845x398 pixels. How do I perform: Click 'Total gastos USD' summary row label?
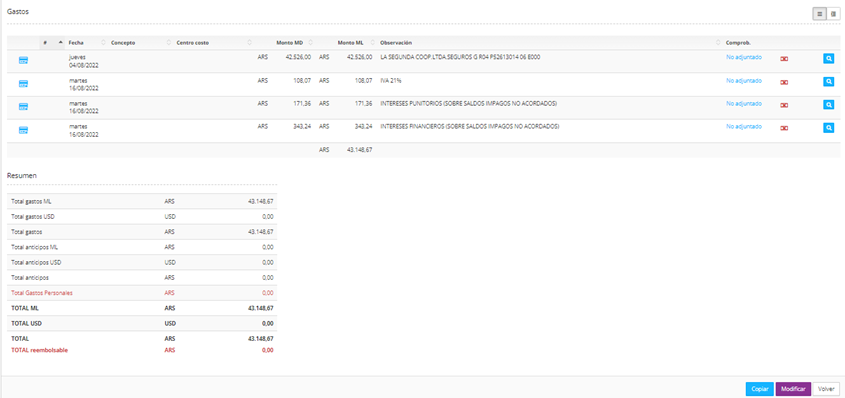tap(33, 217)
